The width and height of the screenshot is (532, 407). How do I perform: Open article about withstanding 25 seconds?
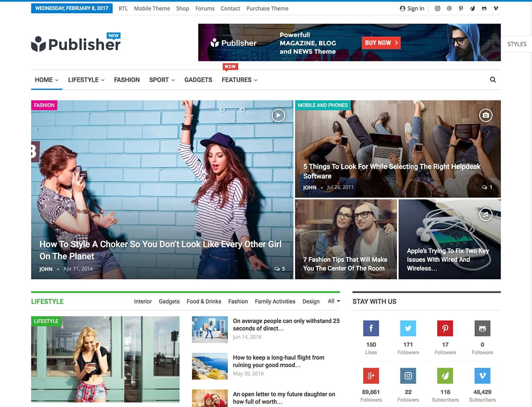coord(286,324)
